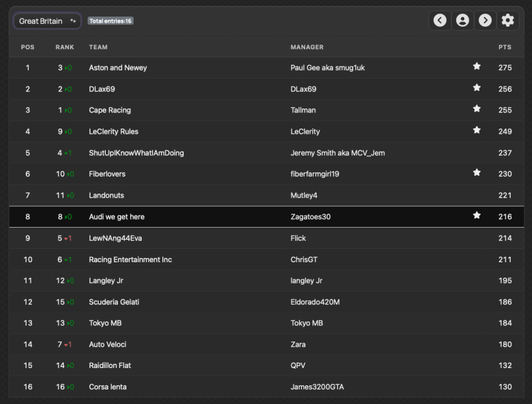Click manager Tallman
The width and height of the screenshot is (532, 404).
[x=303, y=110]
